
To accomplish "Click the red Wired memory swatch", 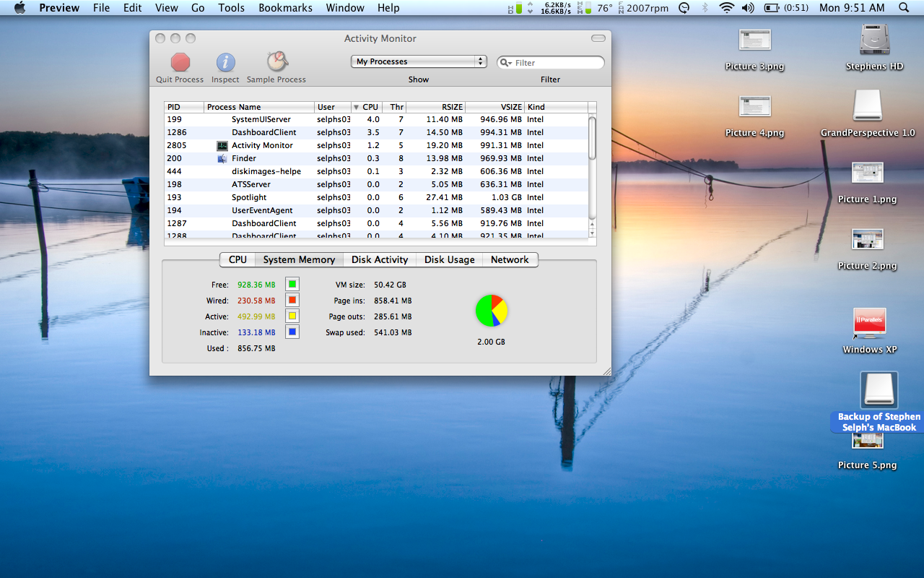I will click(x=292, y=301).
